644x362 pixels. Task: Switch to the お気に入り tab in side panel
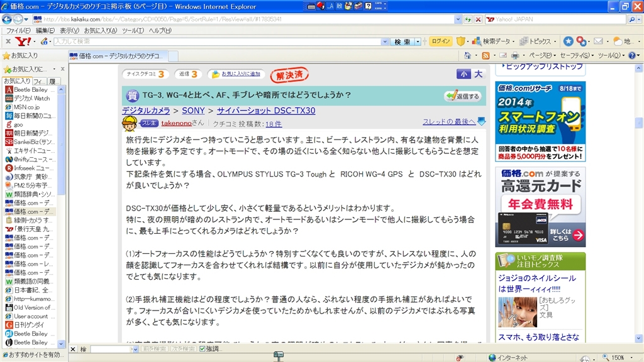click(x=17, y=81)
